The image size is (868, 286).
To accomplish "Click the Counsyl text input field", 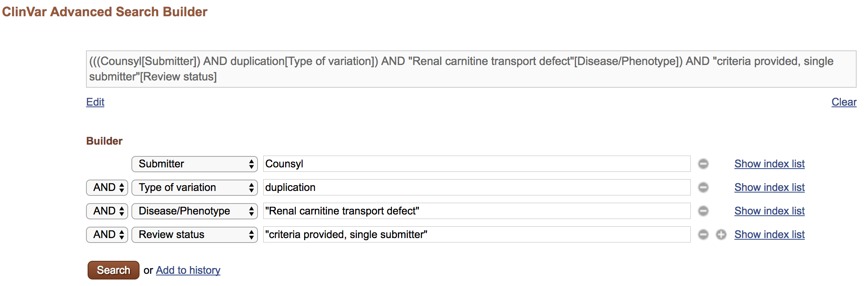I will (x=477, y=164).
